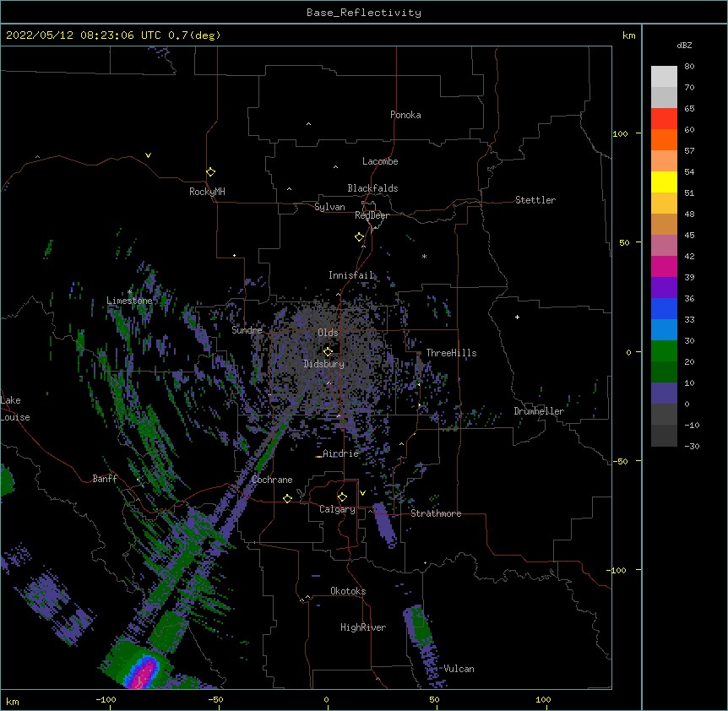Click the Sylvan label
728x711 pixels.
click(329, 207)
